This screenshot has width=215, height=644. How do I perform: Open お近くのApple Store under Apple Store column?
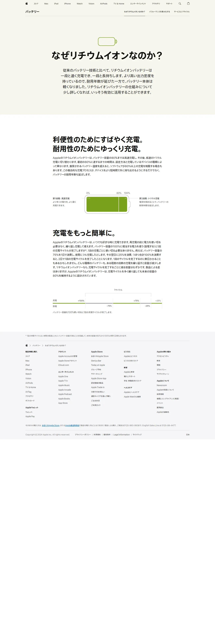[100, 356]
